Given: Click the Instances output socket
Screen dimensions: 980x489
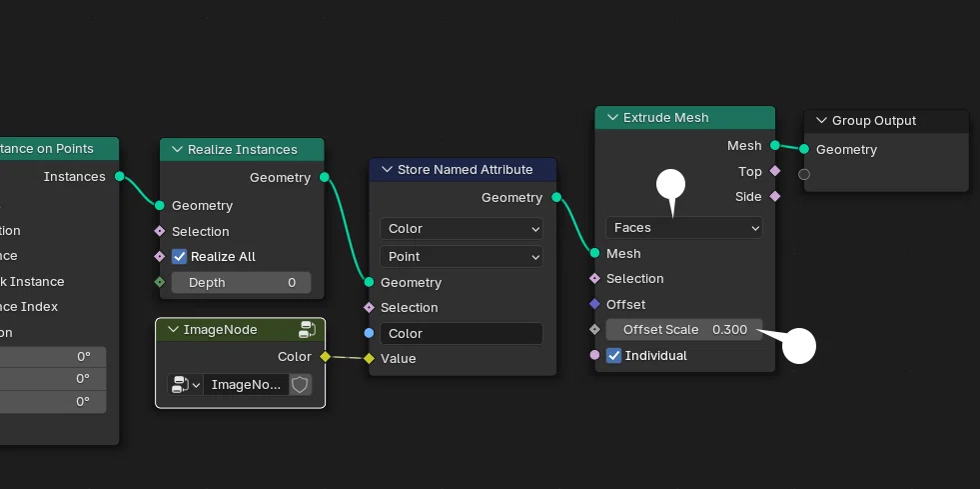Looking at the screenshot, I should click(119, 176).
